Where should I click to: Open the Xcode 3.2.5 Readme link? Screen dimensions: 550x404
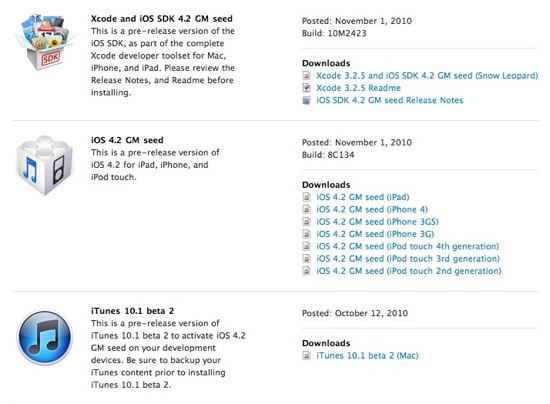pos(358,88)
